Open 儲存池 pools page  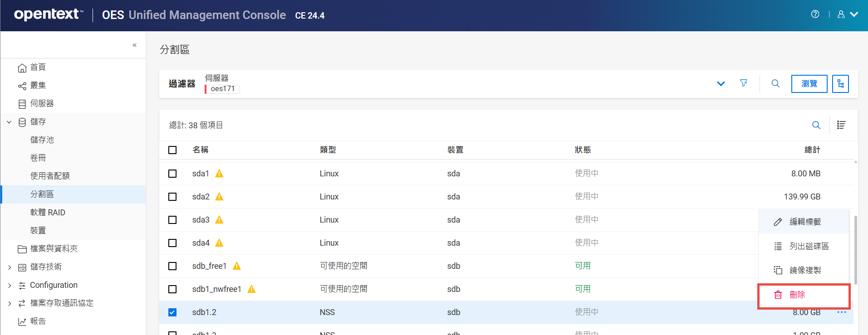(x=42, y=140)
